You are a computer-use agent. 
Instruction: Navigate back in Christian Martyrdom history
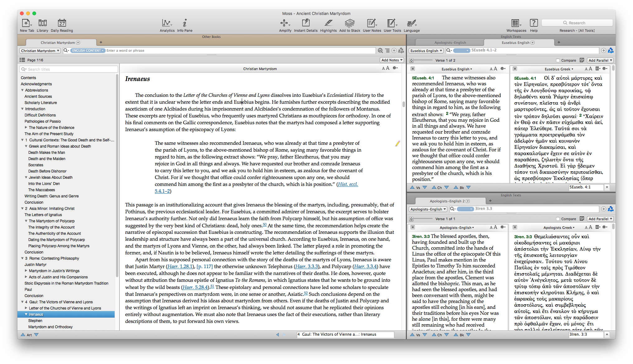coord(277,334)
